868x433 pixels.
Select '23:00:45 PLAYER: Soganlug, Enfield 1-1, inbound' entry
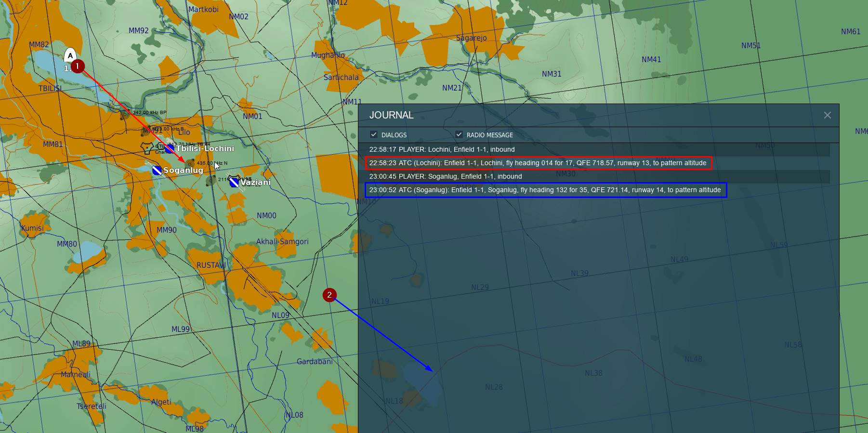[x=594, y=176]
